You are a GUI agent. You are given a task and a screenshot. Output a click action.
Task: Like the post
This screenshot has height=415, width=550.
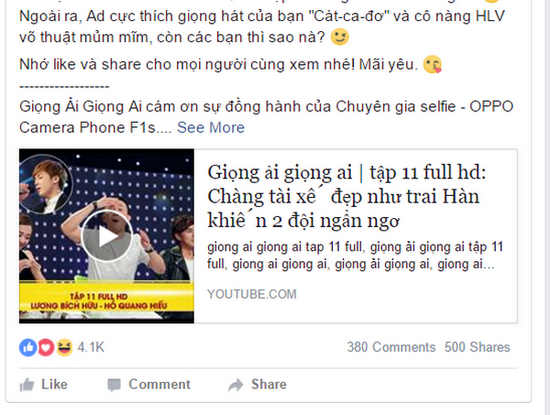pyautogui.click(x=43, y=384)
